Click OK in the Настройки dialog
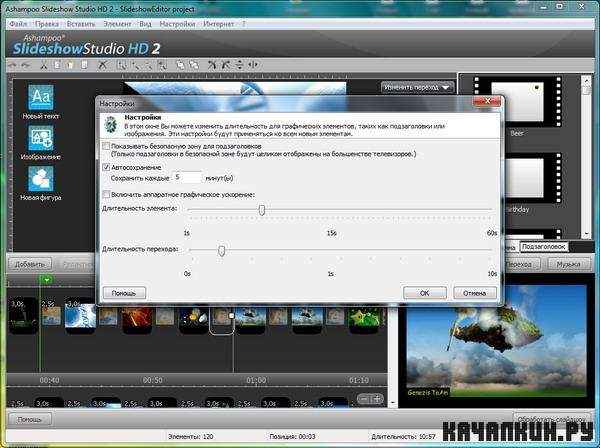This screenshot has width=600, height=448. (425, 293)
